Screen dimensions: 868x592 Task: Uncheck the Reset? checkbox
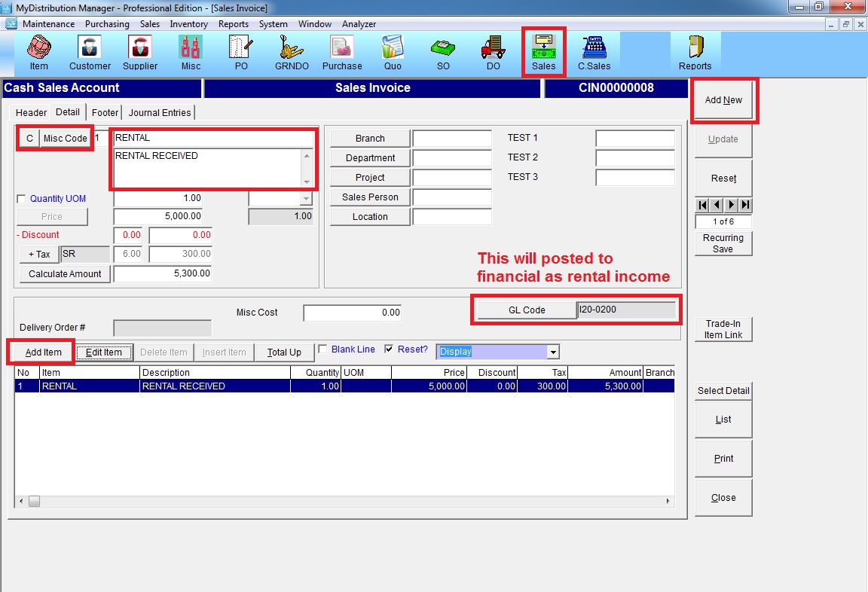tap(389, 349)
